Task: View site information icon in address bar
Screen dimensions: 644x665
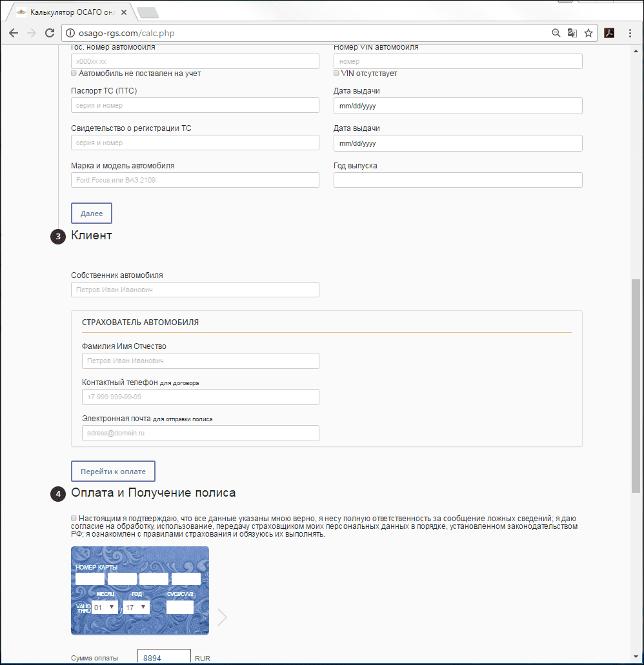Action: point(70,33)
